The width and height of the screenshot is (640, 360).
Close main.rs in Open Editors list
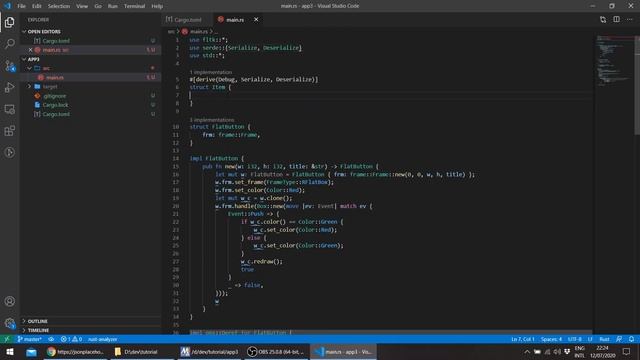(x=30, y=50)
